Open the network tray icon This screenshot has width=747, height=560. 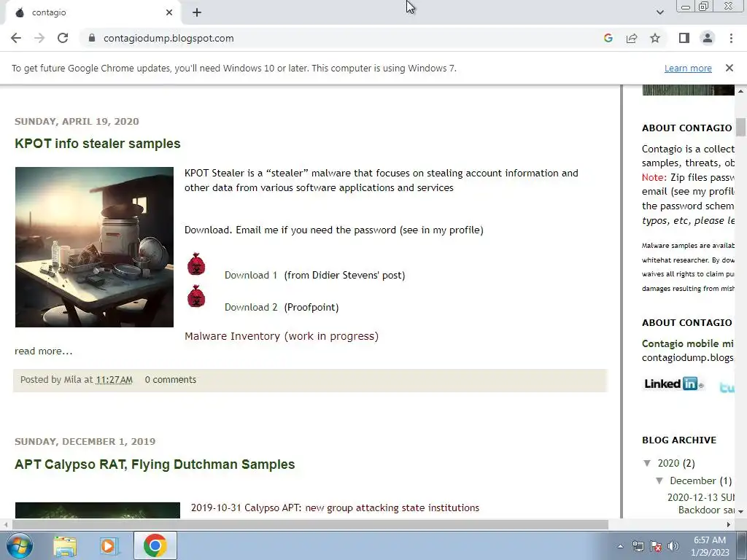638,546
